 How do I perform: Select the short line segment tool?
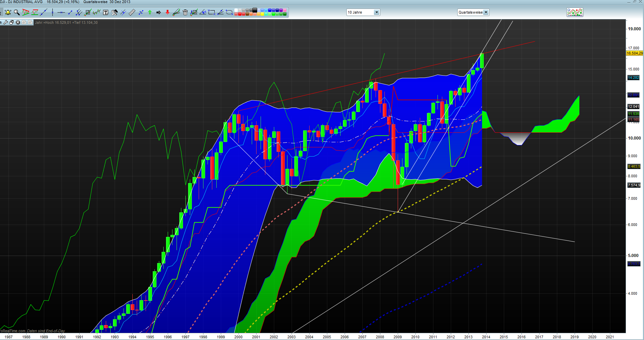(70, 13)
